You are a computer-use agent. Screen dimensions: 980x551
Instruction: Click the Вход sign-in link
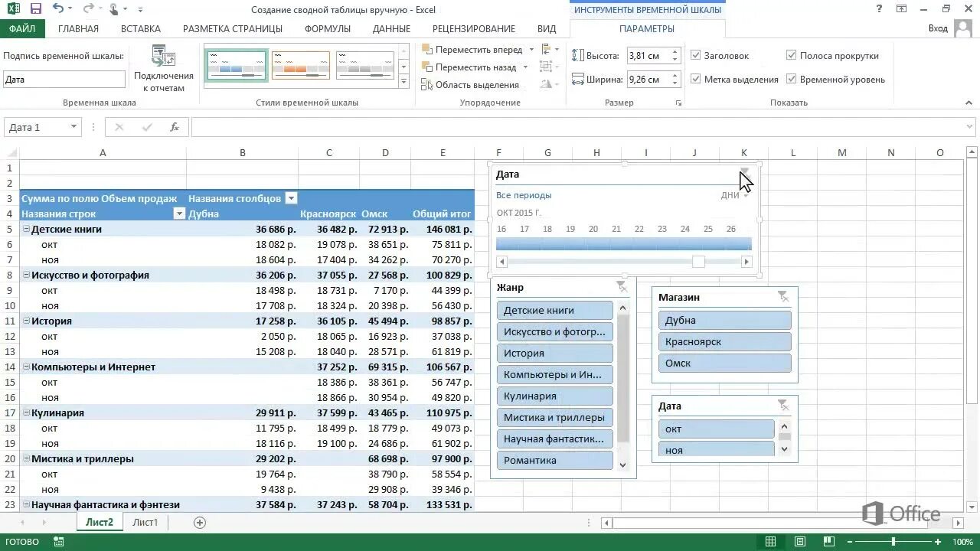[938, 28]
